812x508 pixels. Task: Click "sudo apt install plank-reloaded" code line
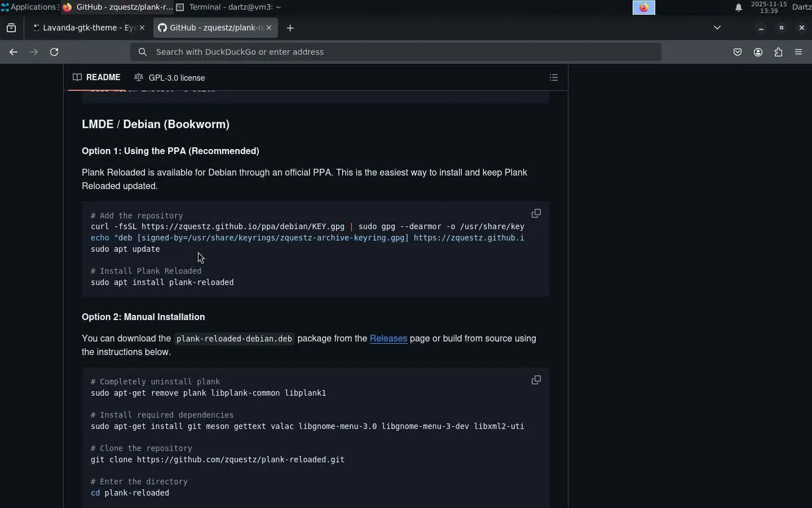click(162, 282)
